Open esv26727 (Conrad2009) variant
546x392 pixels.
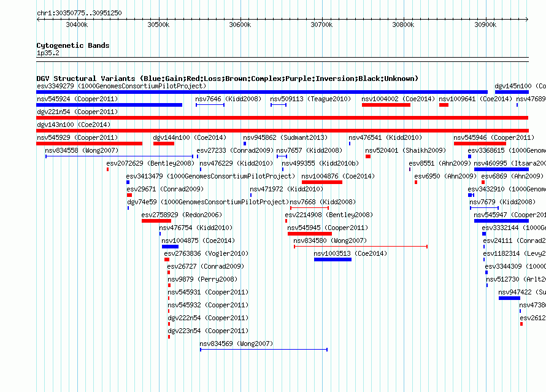pos(206,266)
